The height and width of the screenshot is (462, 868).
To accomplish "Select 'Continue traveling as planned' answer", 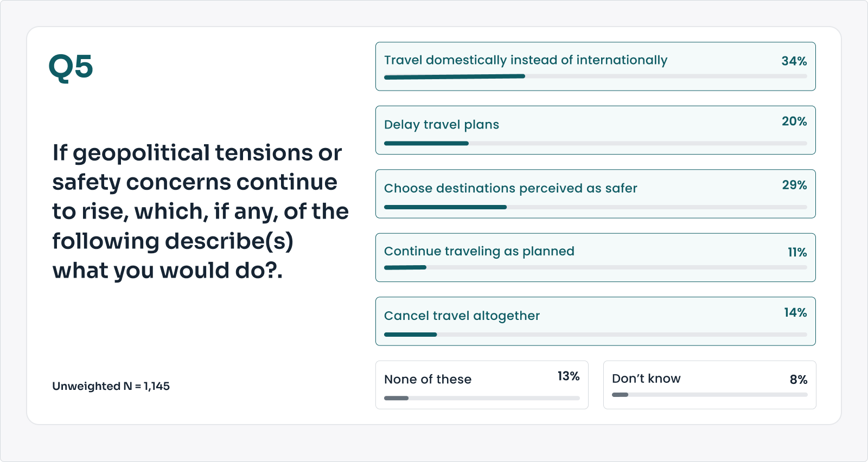I will (x=479, y=251).
